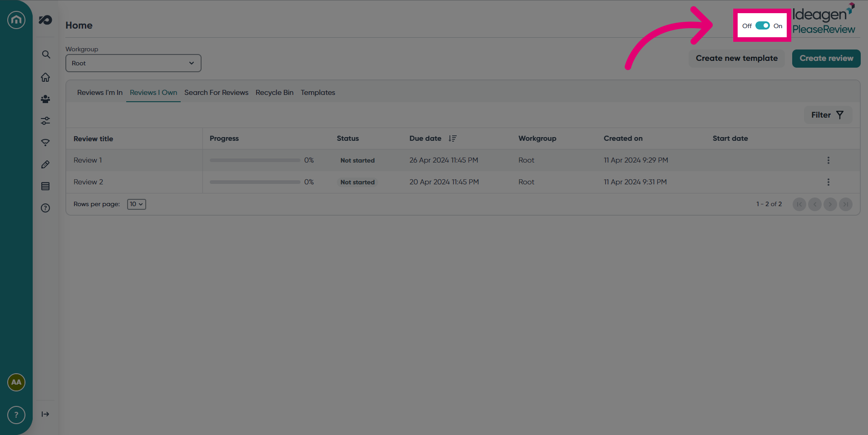Click Root workgroup cell in Review 2 row
The image size is (868, 435).
(526, 182)
